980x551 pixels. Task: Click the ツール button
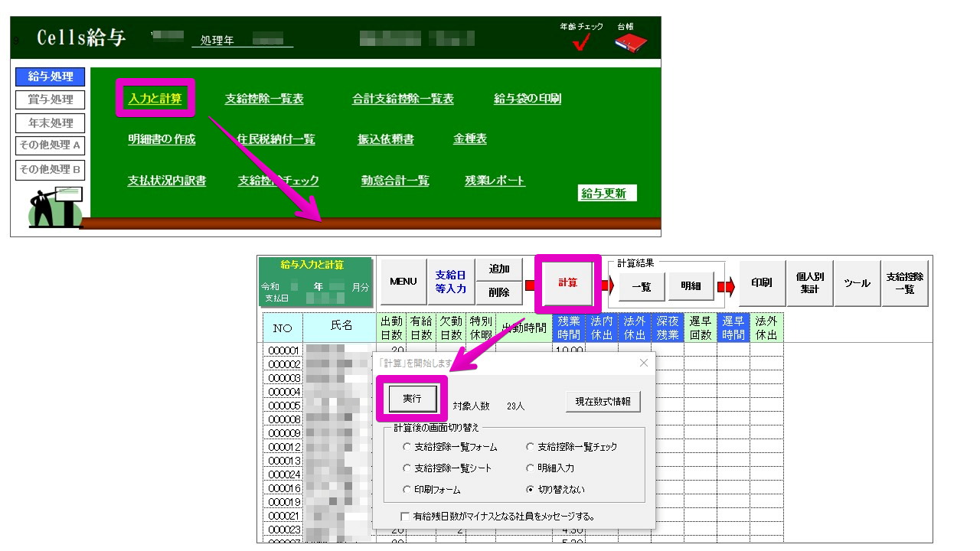point(857,282)
